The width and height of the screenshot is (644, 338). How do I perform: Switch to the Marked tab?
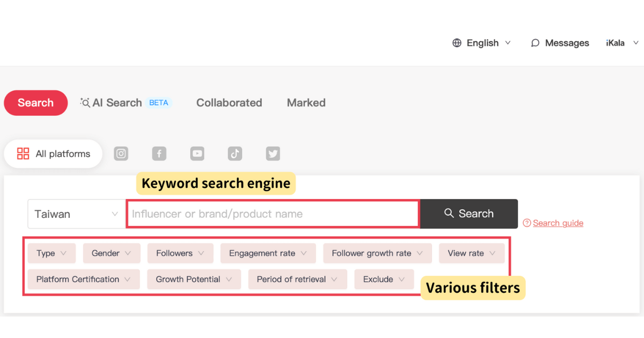pyautogui.click(x=306, y=102)
